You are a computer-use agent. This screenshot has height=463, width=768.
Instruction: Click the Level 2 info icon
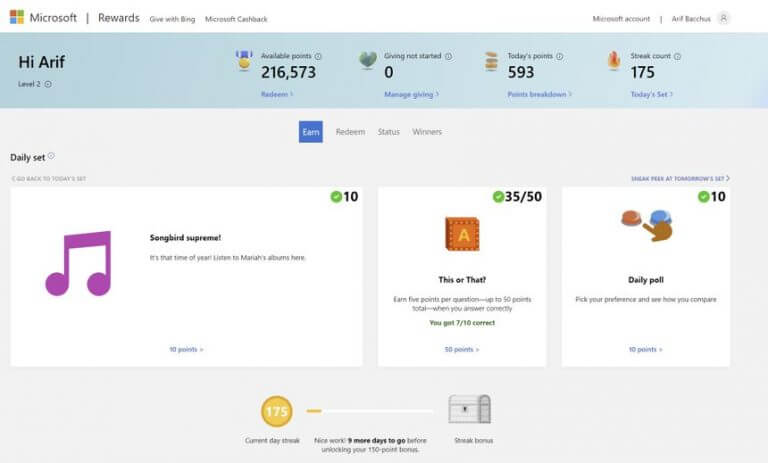[48, 84]
